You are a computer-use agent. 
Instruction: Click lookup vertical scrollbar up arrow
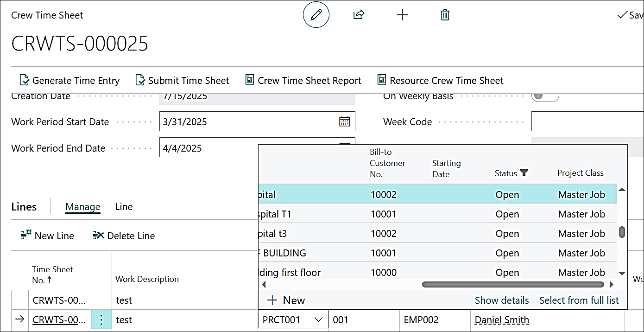pyautogui.click(x=622, y=189)
